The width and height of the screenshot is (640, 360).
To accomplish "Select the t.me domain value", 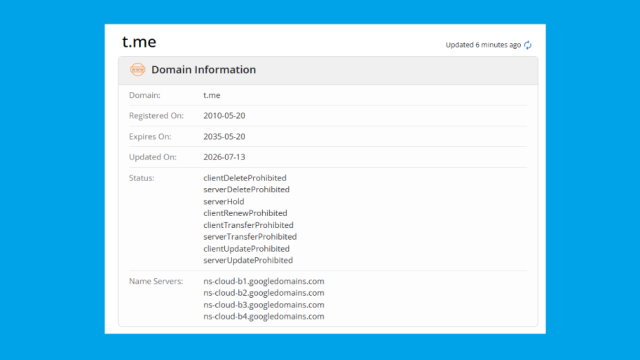I will pyautogui.click(x=212, y=95).
